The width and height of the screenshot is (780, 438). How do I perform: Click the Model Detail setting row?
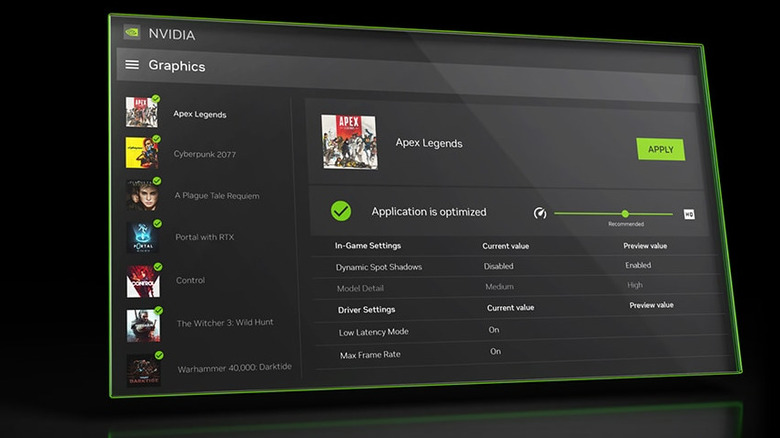[x=518, y=287]
